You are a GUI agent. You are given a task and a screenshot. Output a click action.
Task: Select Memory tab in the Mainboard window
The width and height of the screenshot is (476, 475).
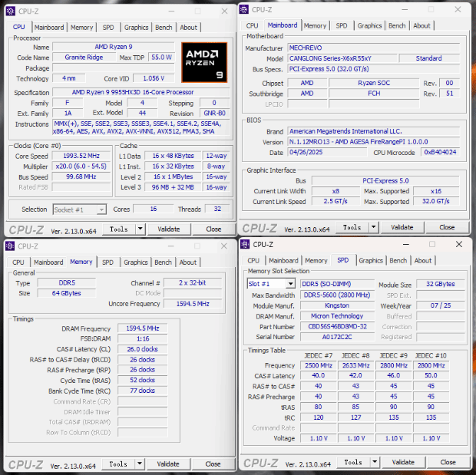[315, 26]
